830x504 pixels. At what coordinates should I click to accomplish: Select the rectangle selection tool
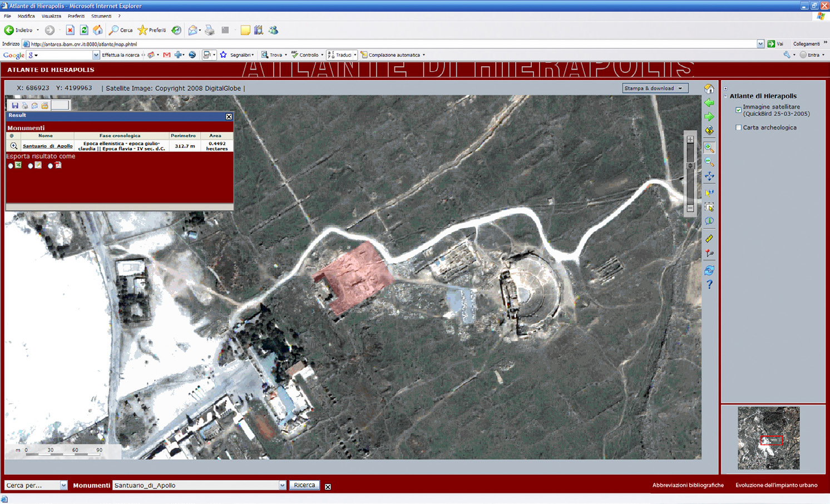click(709, 207)
